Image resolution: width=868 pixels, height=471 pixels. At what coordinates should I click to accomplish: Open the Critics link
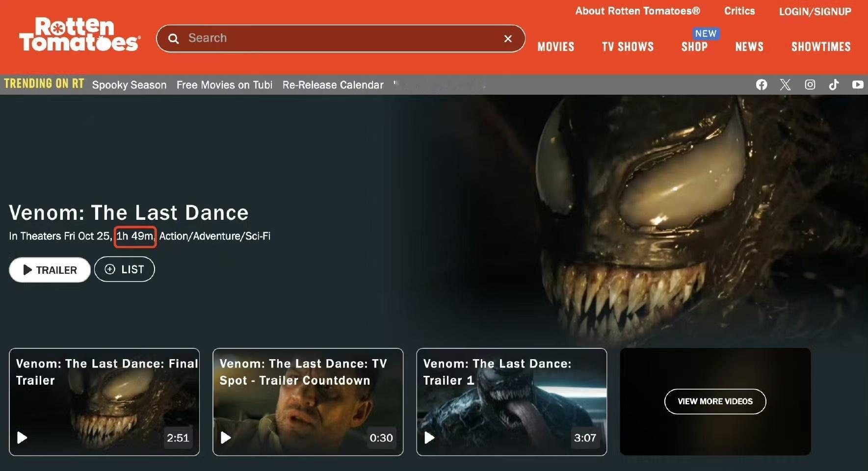739,11
